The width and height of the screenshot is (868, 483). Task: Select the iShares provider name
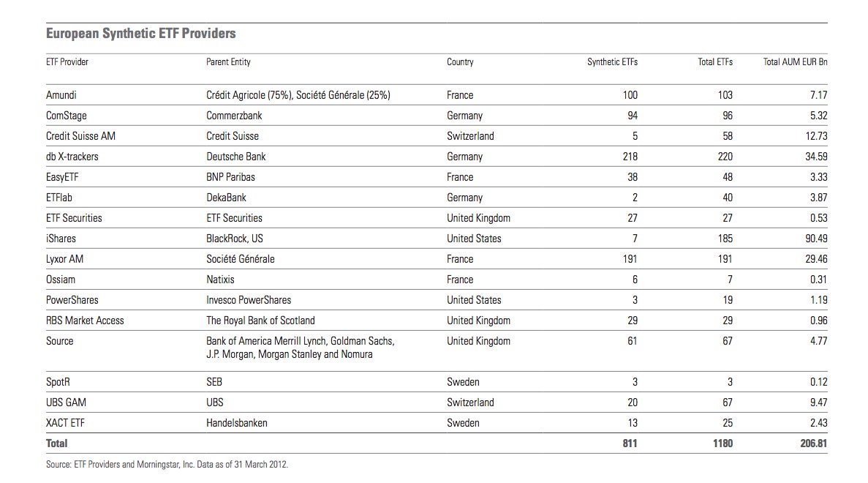click(x=61, y=239)
